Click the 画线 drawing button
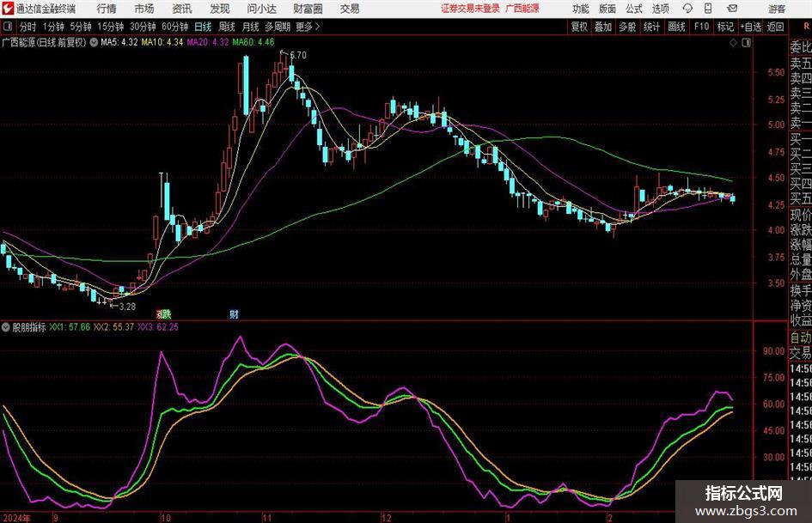 pyautogui.click(x=677, y=27)
